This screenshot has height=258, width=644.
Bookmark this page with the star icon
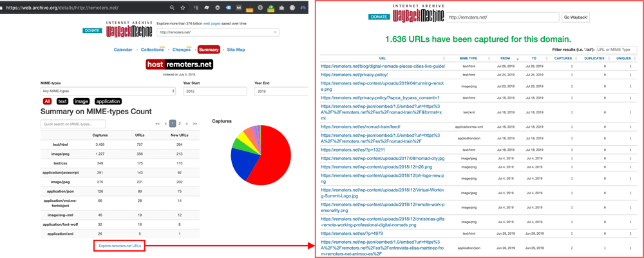click(183, 7)
